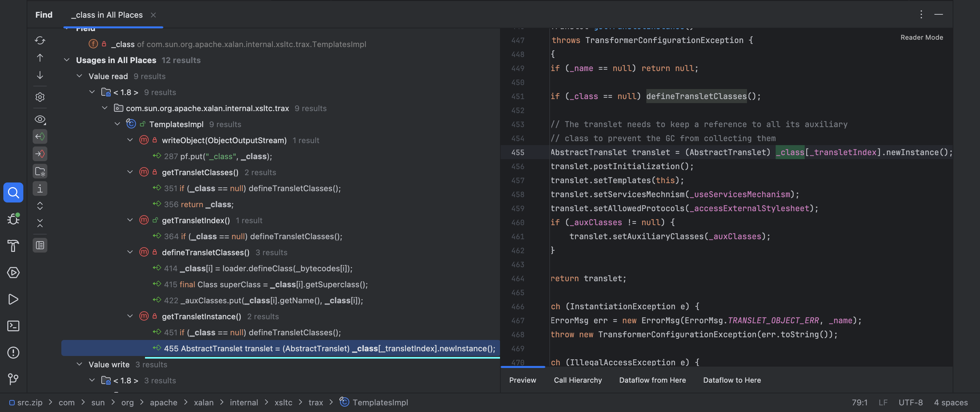
Task: Switch to the Preview tab
Action: [x=522, y=380]
